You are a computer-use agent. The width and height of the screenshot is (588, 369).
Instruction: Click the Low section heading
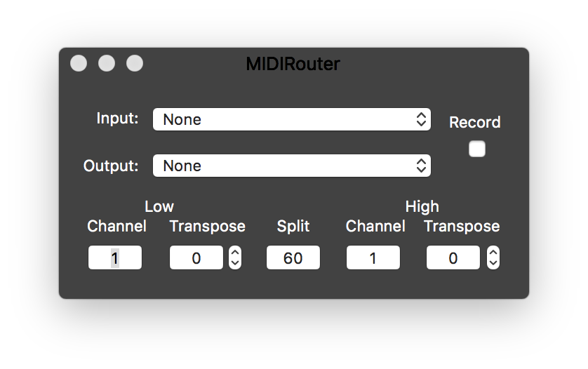pyautogui.click(x=159, y=207)
